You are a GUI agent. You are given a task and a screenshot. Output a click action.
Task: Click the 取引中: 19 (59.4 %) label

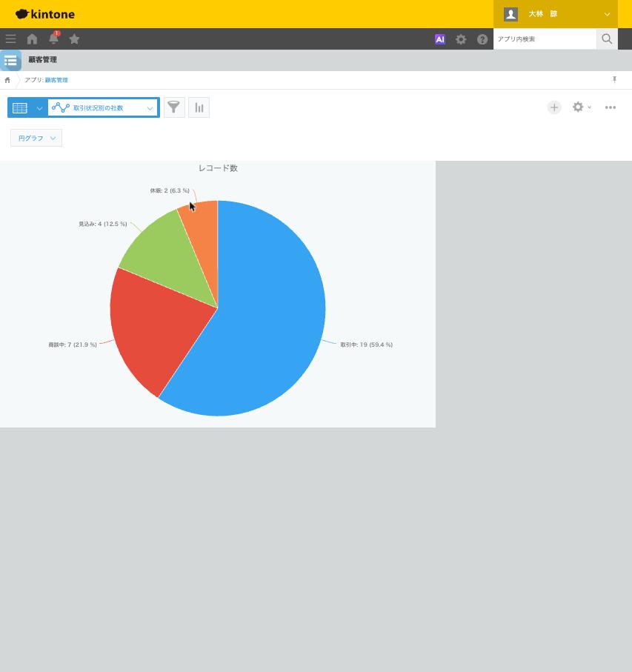pyautogui.click(x=366, y=345)
